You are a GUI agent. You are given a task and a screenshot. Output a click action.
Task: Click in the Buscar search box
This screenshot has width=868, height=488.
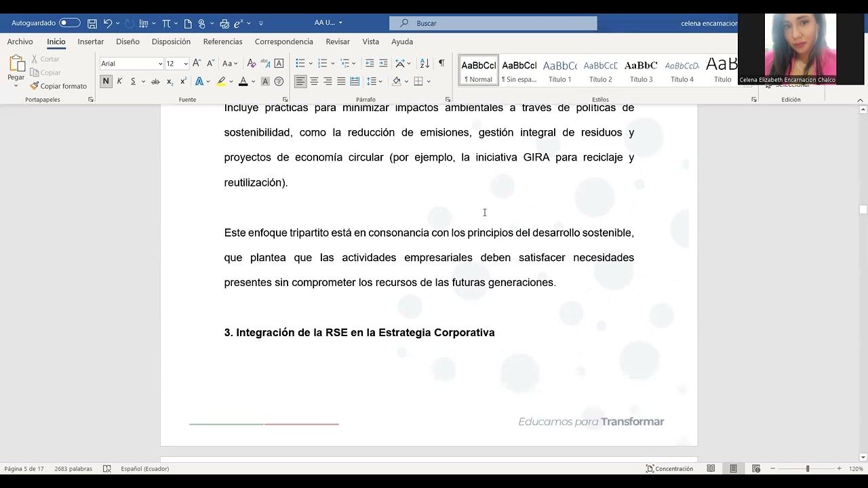493,23
